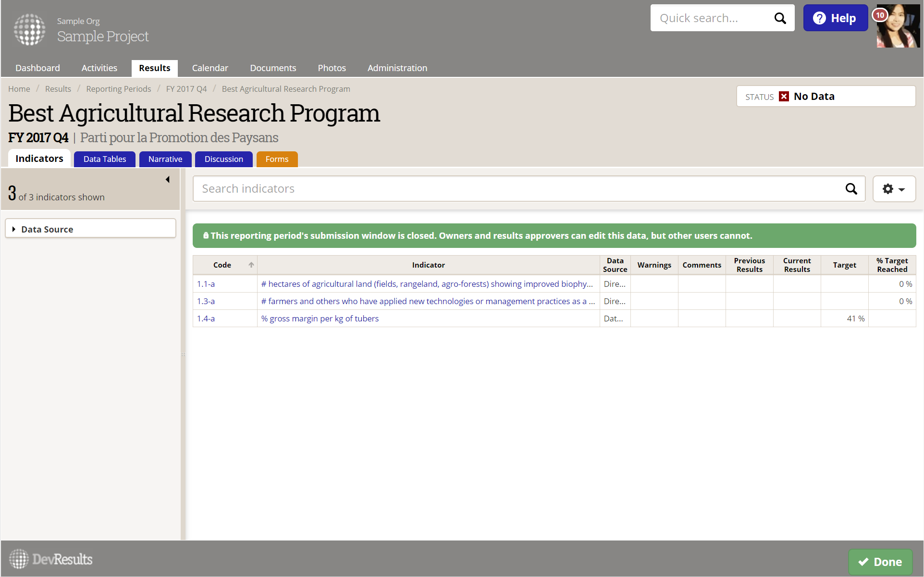
Task: Collapse the sidebar with the left arrow
Action: tap(168, 180)
